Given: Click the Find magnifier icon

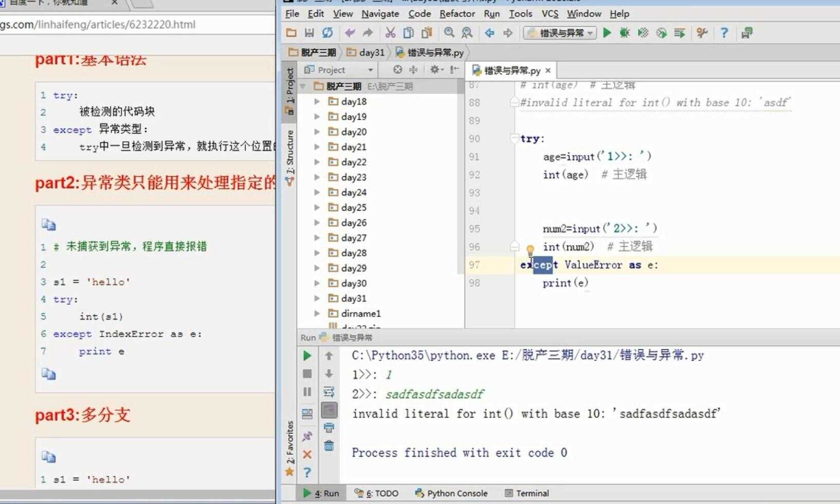Looking at the screenshot, I should pyautogui.click(x=449, y=33).
